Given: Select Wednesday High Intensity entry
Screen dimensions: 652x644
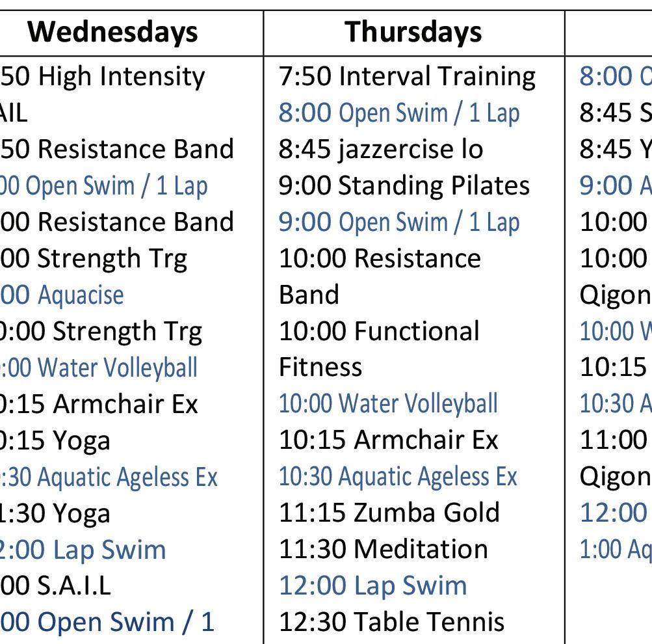Looking at the screenshot, I should click(x=102, y=77).
